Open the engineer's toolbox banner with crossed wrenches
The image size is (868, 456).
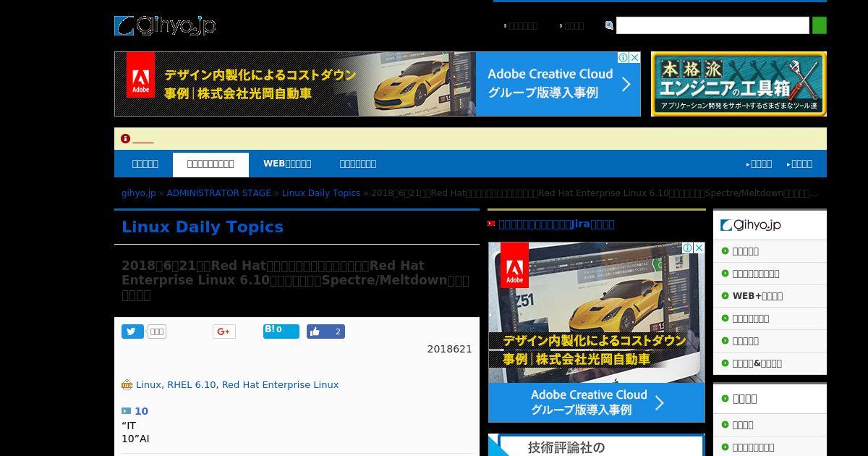click(x=739, y=84)
